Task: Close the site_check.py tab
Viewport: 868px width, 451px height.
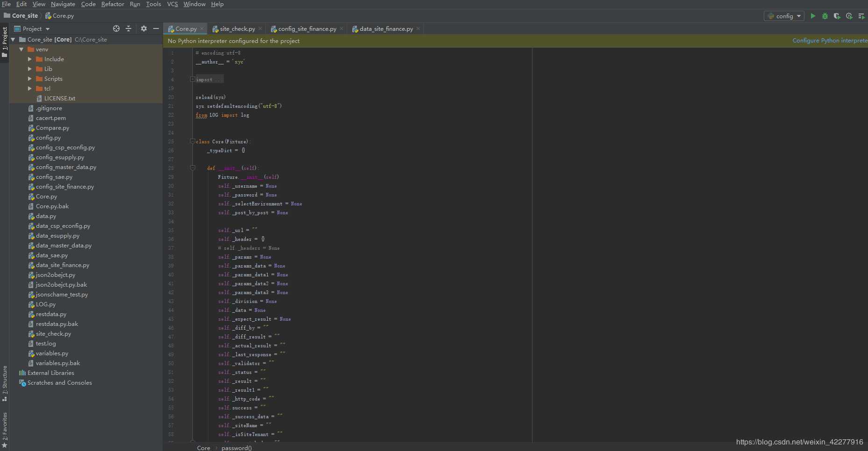Action: pos(260,28)
